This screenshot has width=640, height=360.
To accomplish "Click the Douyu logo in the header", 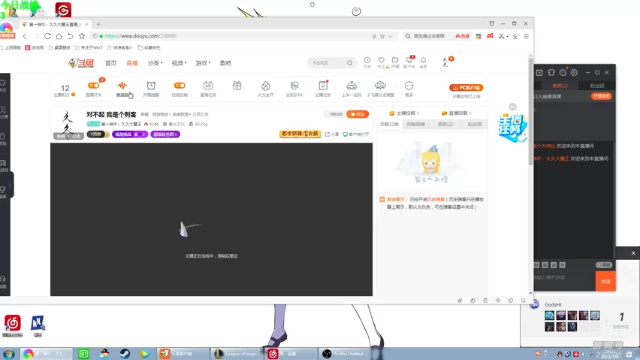I will [x=81, y=63].
